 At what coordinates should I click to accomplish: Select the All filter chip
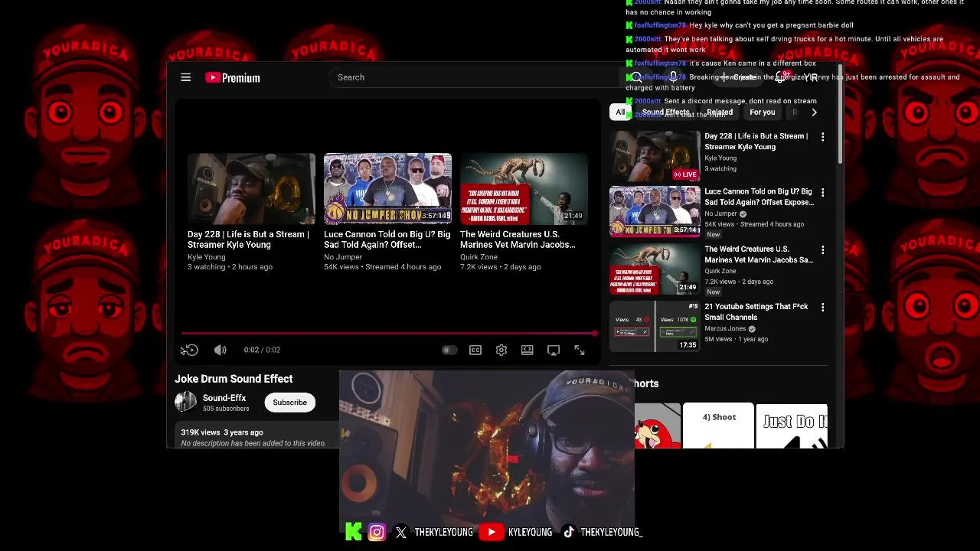(x=620, y=112)
